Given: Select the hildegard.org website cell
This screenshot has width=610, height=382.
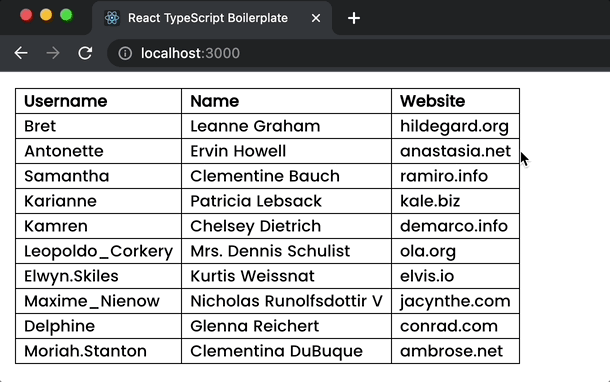Looking at the screenshot, I should point(455,126).
